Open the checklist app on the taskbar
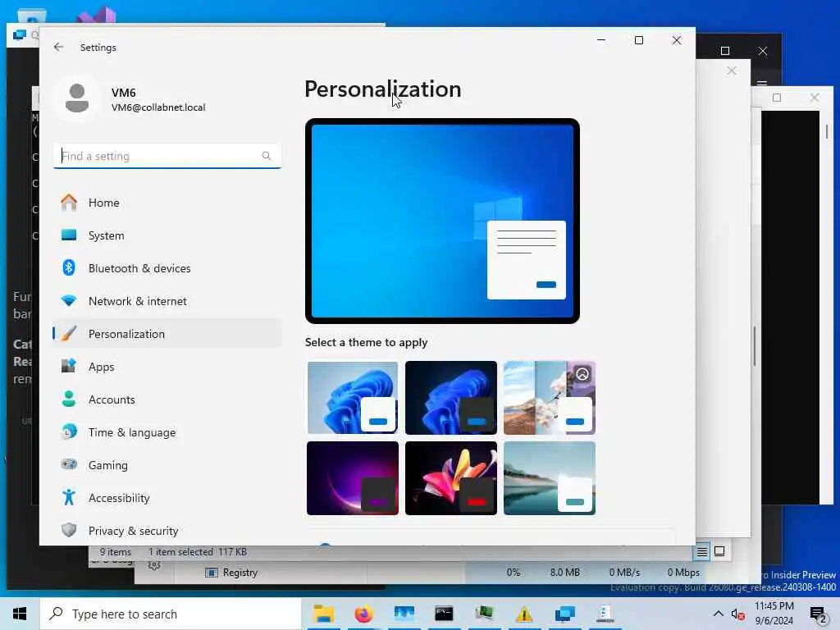The image size is (840, 630). (605, 614)
